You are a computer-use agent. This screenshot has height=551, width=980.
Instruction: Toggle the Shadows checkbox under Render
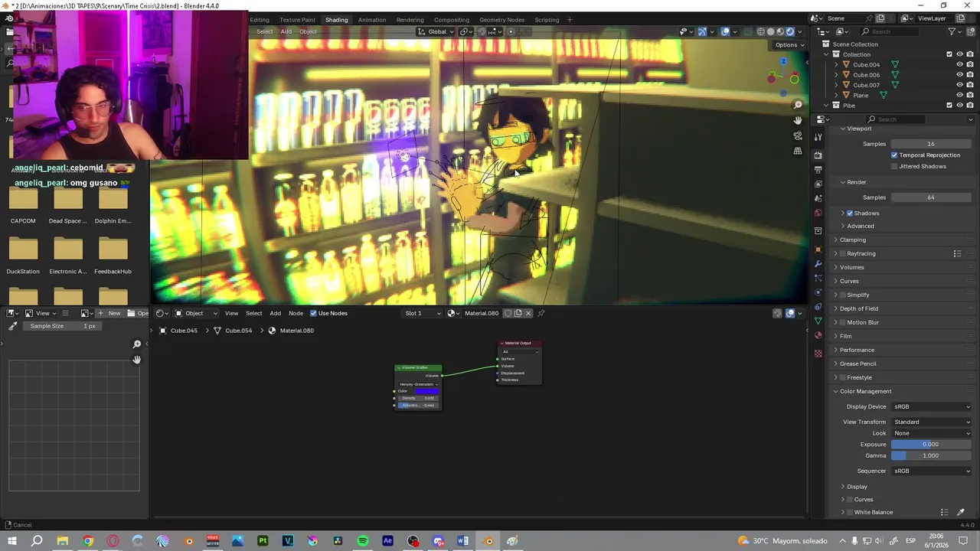click(x=850, y=213)
